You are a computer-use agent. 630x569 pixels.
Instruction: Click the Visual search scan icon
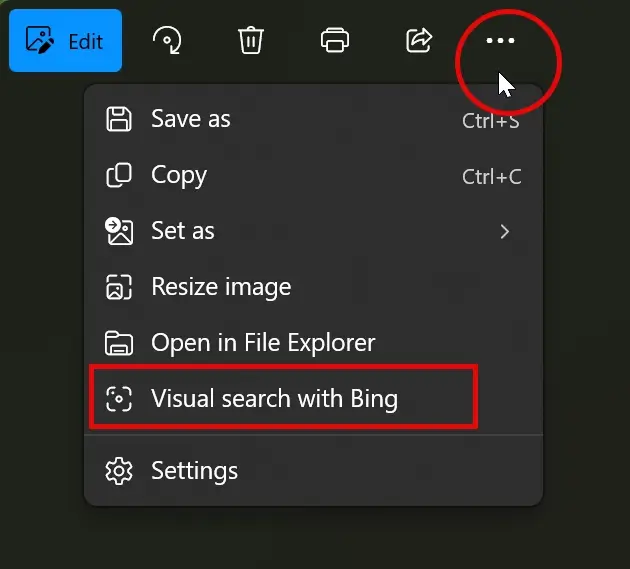[x=119, y=399]
